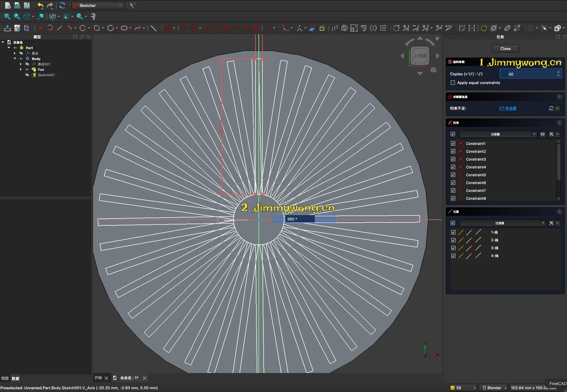
Task: Enable Apply equal constraints checkbox
Action: pos(453,83)
